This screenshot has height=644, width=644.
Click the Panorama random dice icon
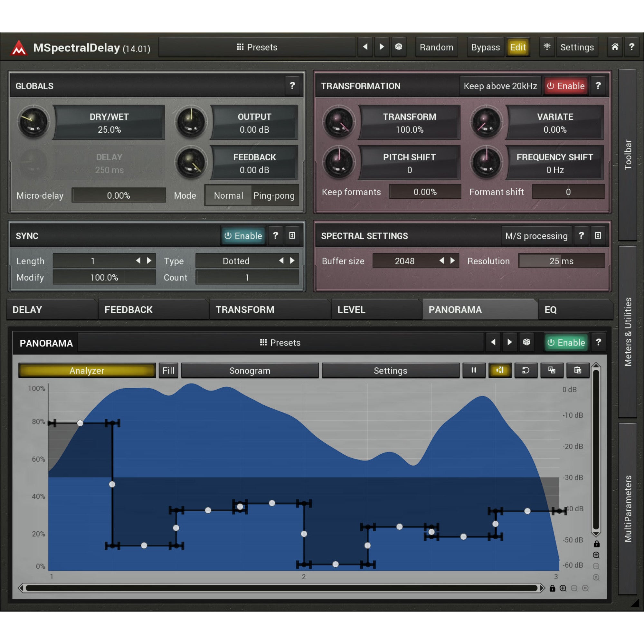coord(526,342)
